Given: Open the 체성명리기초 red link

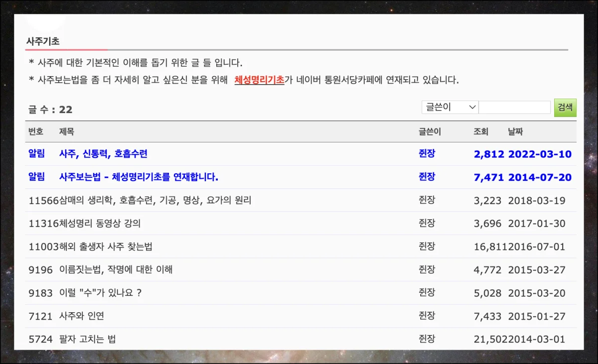Looking at the screenshot, I should pyautogui.click(x=259, y=80).
